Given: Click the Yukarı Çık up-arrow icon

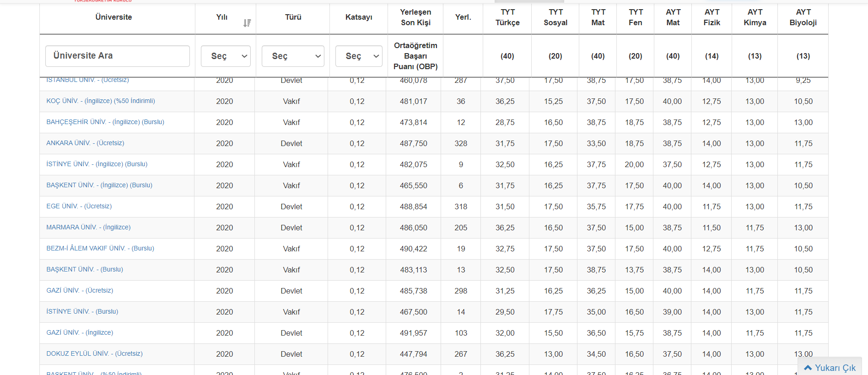Looking at the screenshot, I should [x=808, y=368].
